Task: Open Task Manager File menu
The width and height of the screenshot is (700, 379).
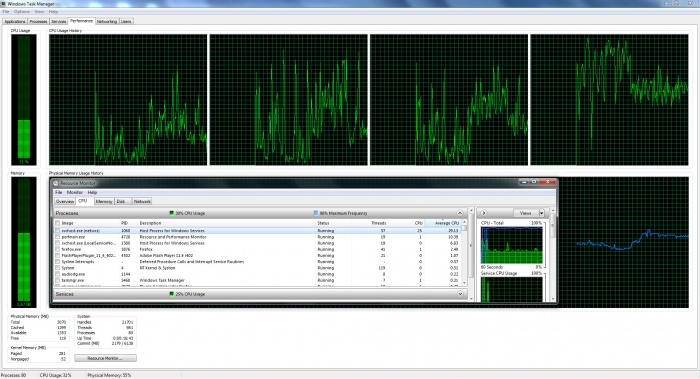Action: 6,12
